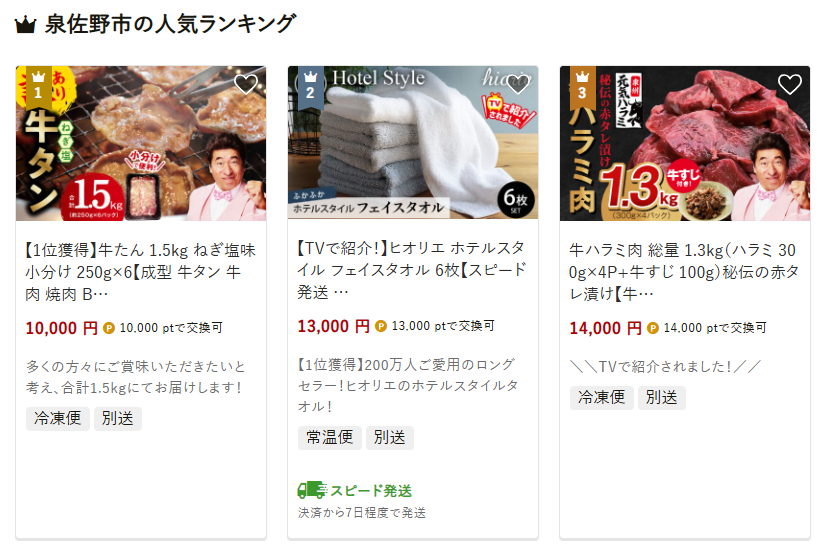Click the green speed delivery truck icon
The image size is (821, 549).
[312, 490]
